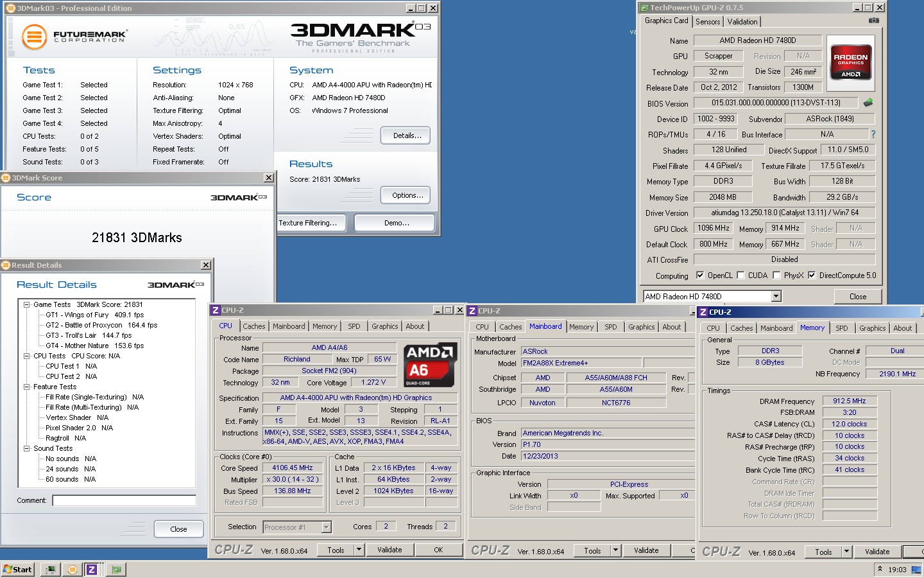Close the 3DMark Score window

point(269,178)
